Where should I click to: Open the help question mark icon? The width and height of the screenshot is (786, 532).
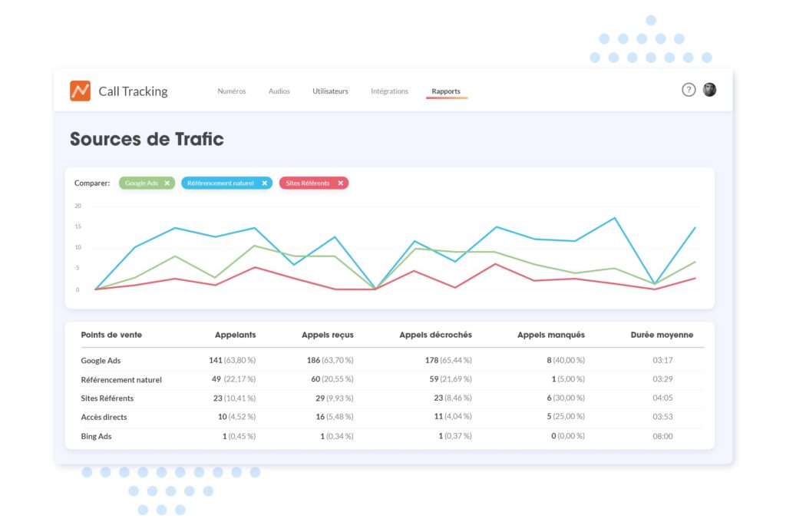[x=689, y=90]
